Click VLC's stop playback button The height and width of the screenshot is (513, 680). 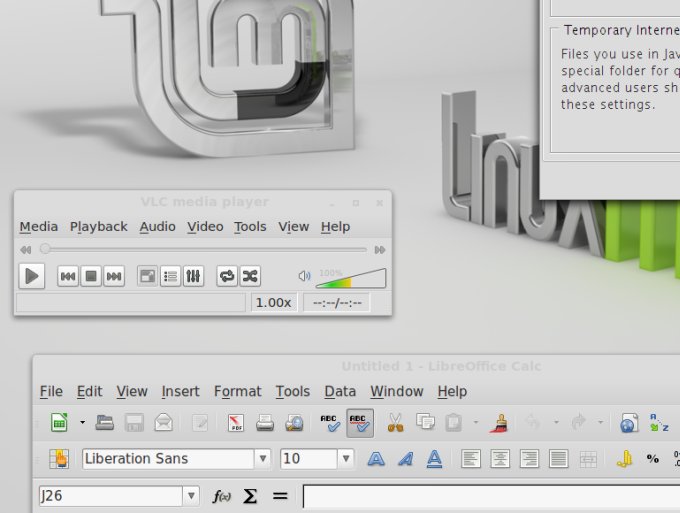click(x=91, y=276)
